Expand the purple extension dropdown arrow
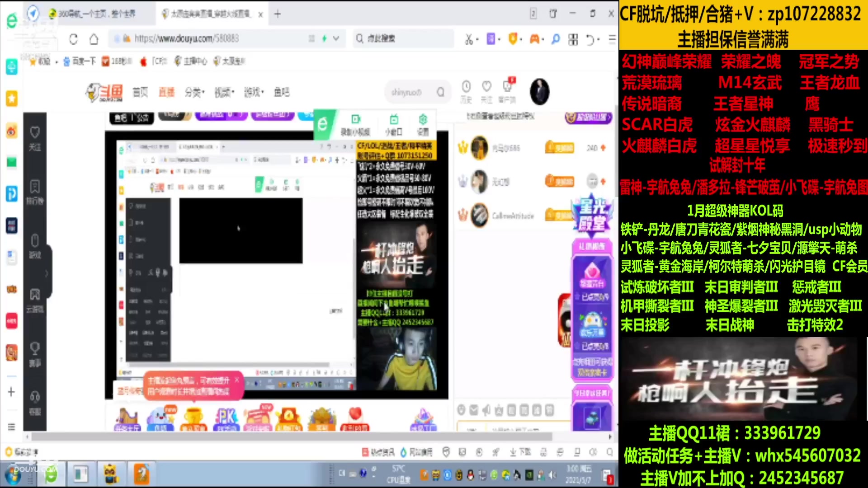This screenshot has width=868, height=488. 499,40
